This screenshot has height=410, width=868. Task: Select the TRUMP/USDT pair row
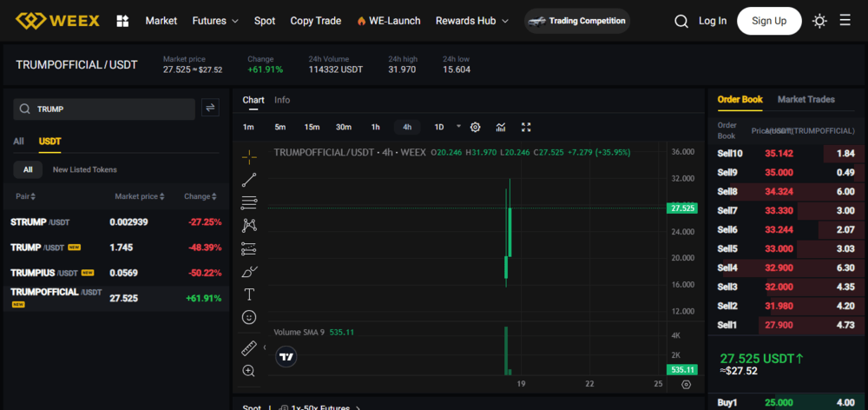coord(116,248)
